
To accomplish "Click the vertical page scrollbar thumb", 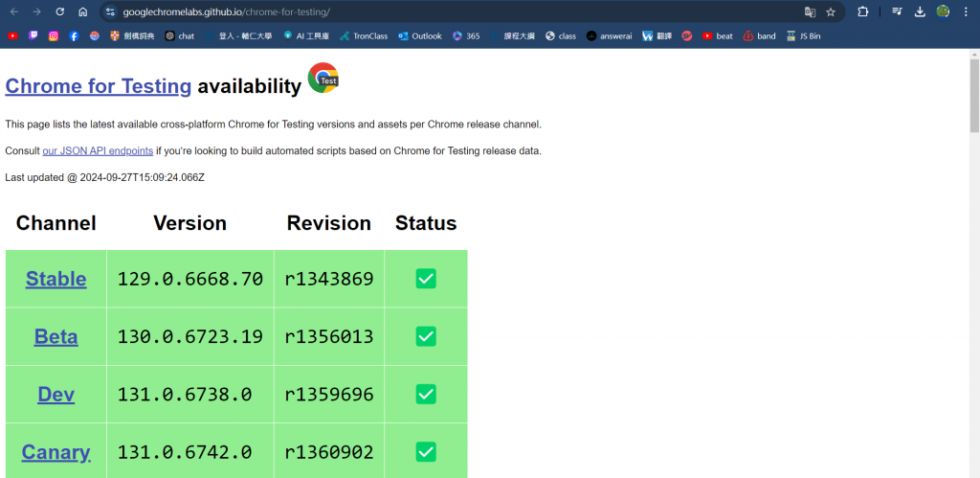I will click(x=974, y=96).
